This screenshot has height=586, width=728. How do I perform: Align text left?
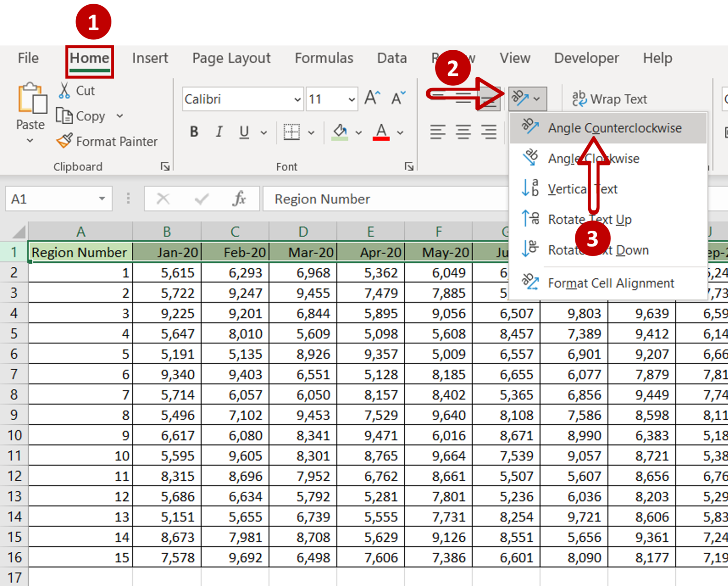click(437, 132)
